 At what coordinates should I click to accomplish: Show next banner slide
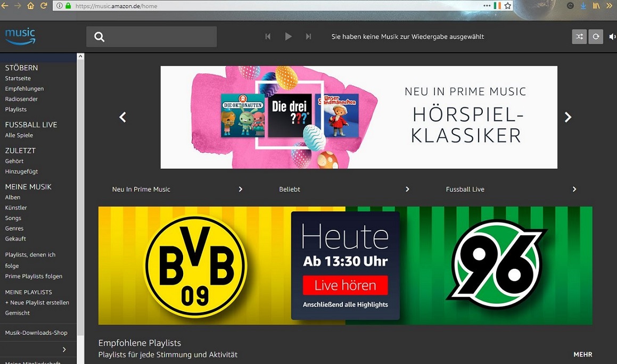coord(568,117)
